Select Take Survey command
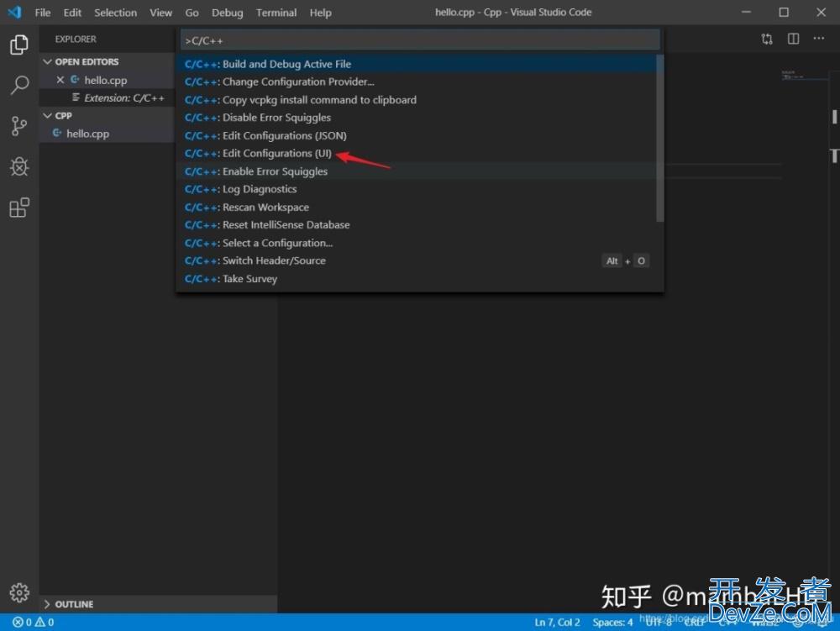The image size is (840, 631). (417, 279)
